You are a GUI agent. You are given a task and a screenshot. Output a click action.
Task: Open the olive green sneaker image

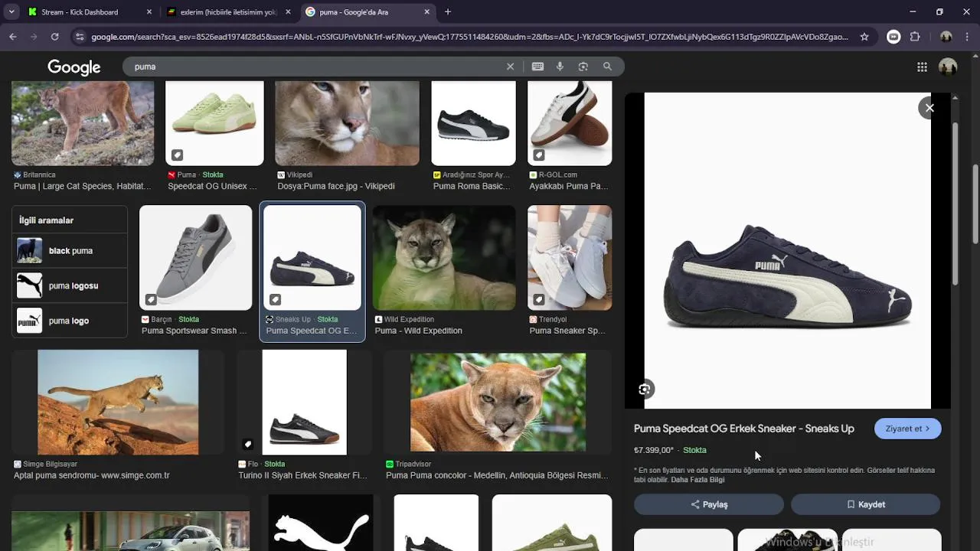coord(552,523)
